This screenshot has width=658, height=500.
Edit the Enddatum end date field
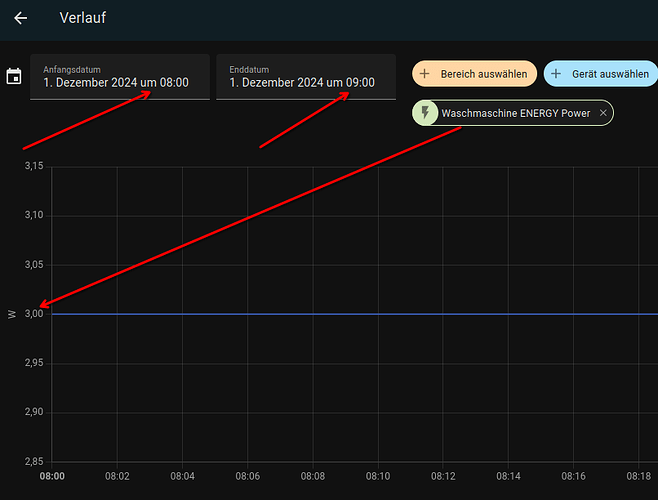tap(306, 77)
